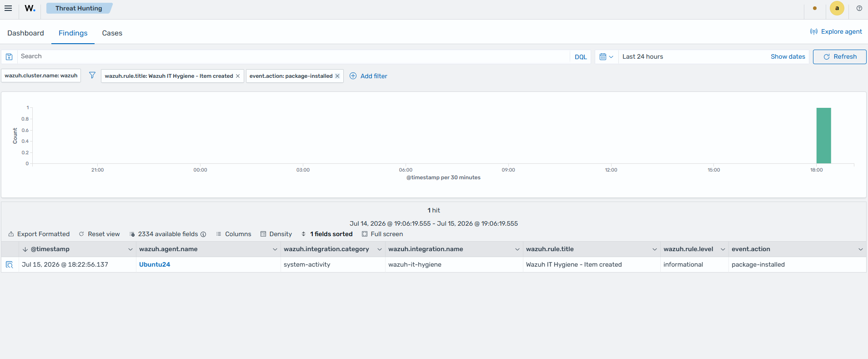Click Export Formatted
Viewport: 868px width, 359px height.
pyautogui.click(x=39, y=234)
